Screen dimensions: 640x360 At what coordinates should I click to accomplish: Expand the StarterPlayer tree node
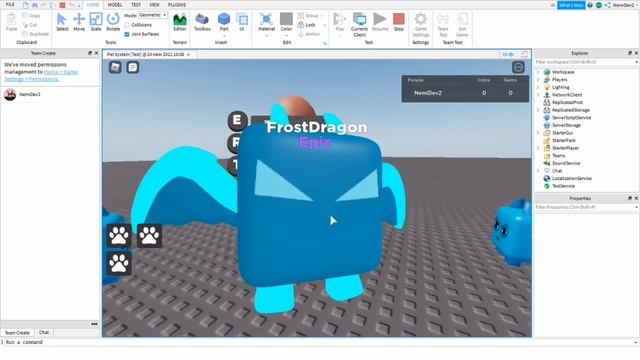[538, 148]
